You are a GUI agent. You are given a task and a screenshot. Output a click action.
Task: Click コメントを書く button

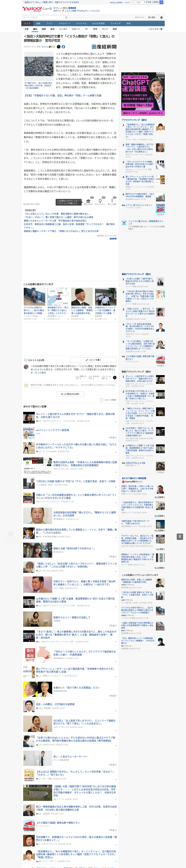[93, 360]
